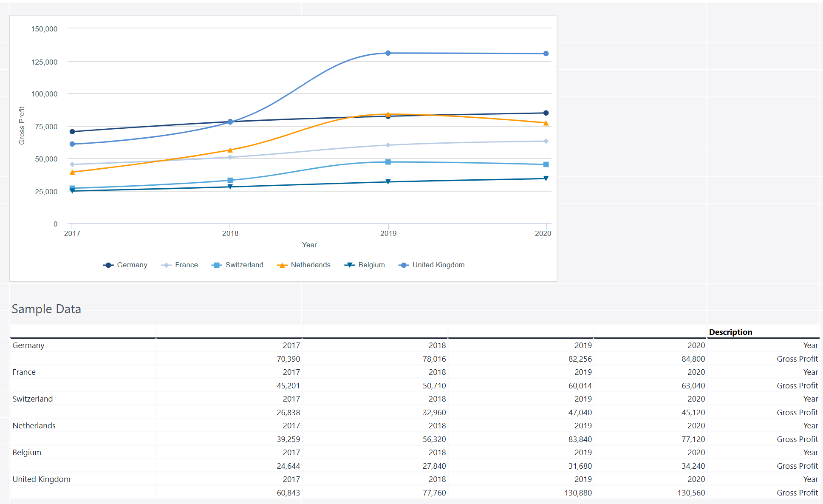This screenshot has height=504, width=823.
Task: Click United Kingdom 2019 data point marker
Action: point(388,53)
